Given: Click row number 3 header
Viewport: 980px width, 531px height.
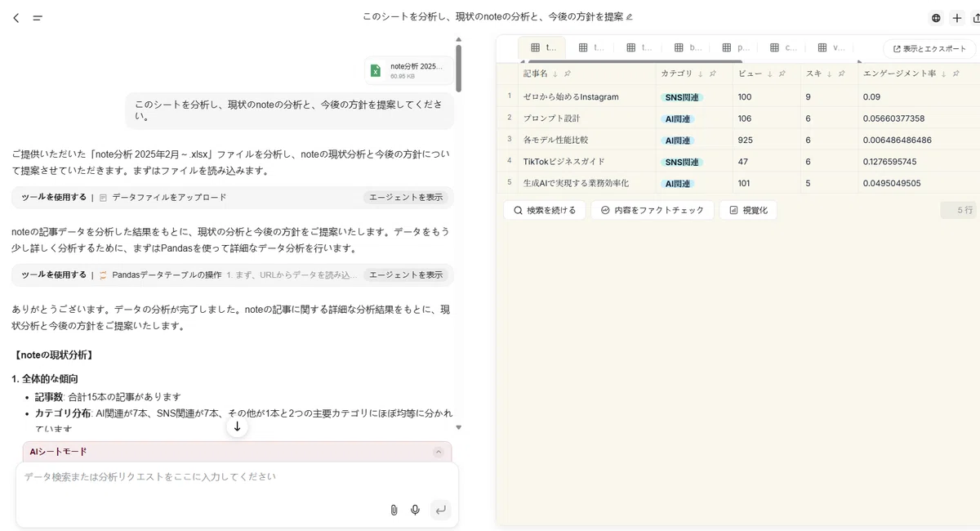Looking at the screenshot, I should 509,139.
